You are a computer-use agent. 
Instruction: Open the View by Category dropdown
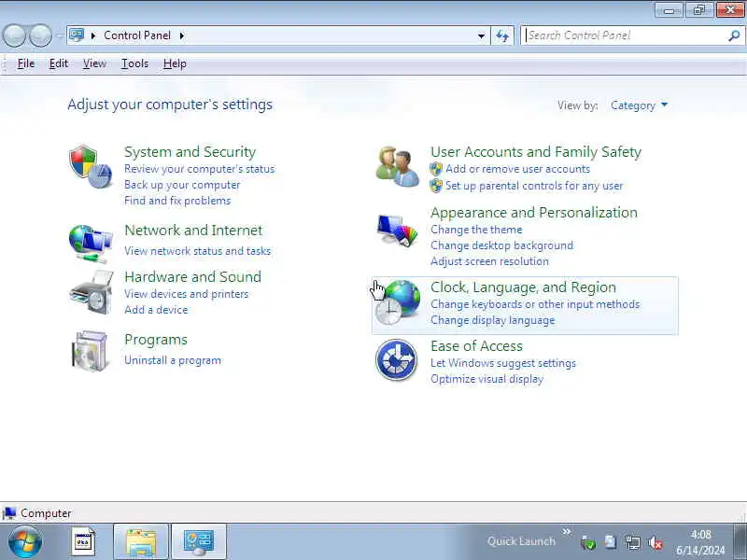(639, 105)
